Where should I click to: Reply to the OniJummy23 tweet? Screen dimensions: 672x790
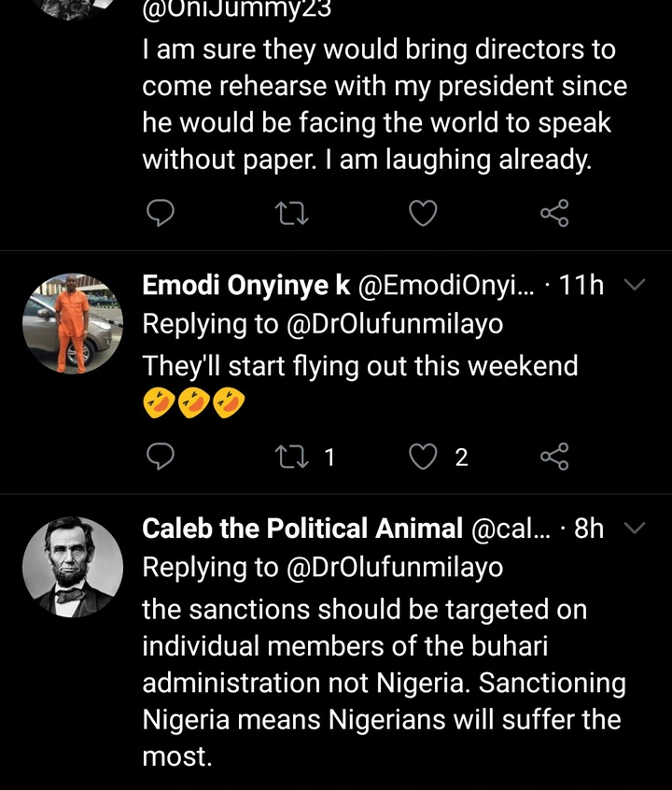click(x=161, y=215)
